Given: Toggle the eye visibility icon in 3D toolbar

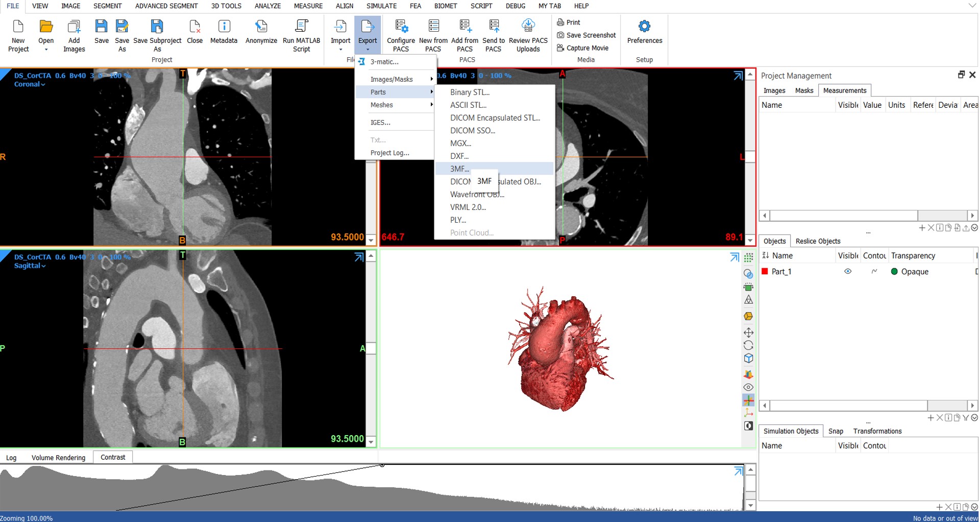Looking at the screenshot, I should coord(748,387).
